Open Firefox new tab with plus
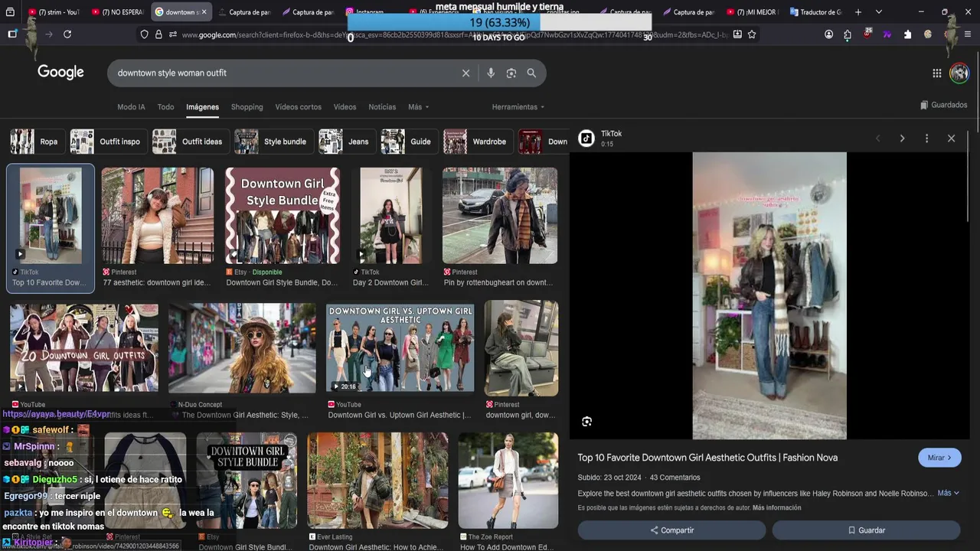980x551 pixels. click(857, 12)
